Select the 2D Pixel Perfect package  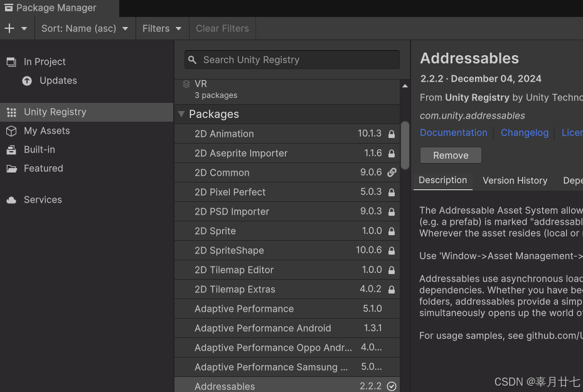point(287,192)
